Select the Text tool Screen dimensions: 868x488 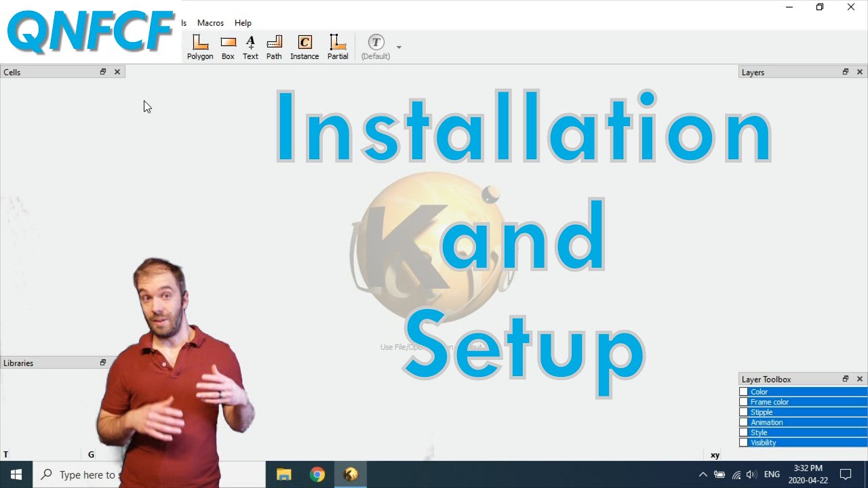click(250, 47)
